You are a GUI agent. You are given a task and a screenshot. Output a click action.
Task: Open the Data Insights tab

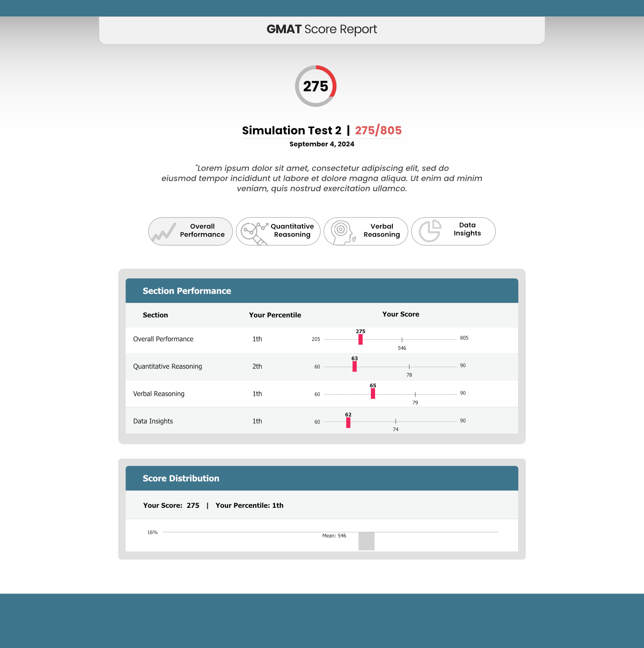[453, 231]
